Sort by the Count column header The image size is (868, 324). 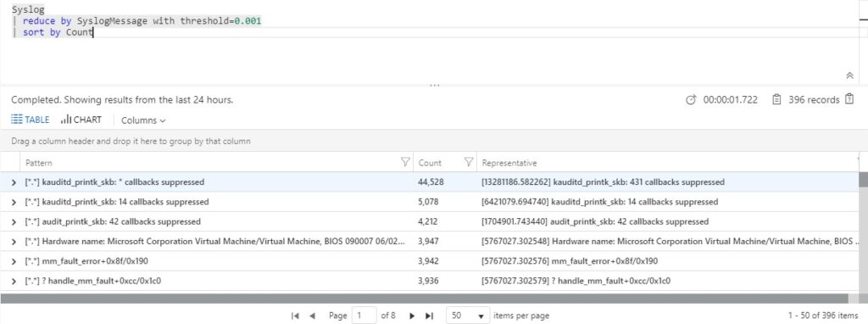point(430,163)
